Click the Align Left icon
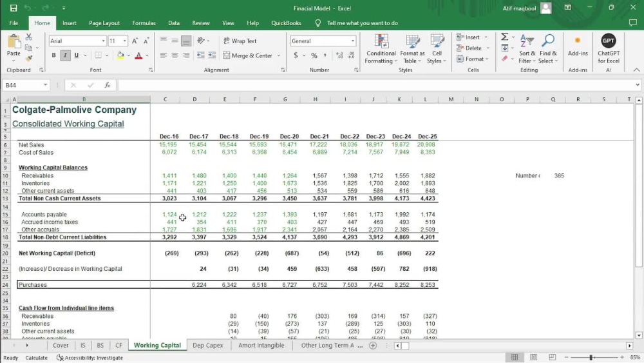 pyautogui.click(x=164, y=55)
